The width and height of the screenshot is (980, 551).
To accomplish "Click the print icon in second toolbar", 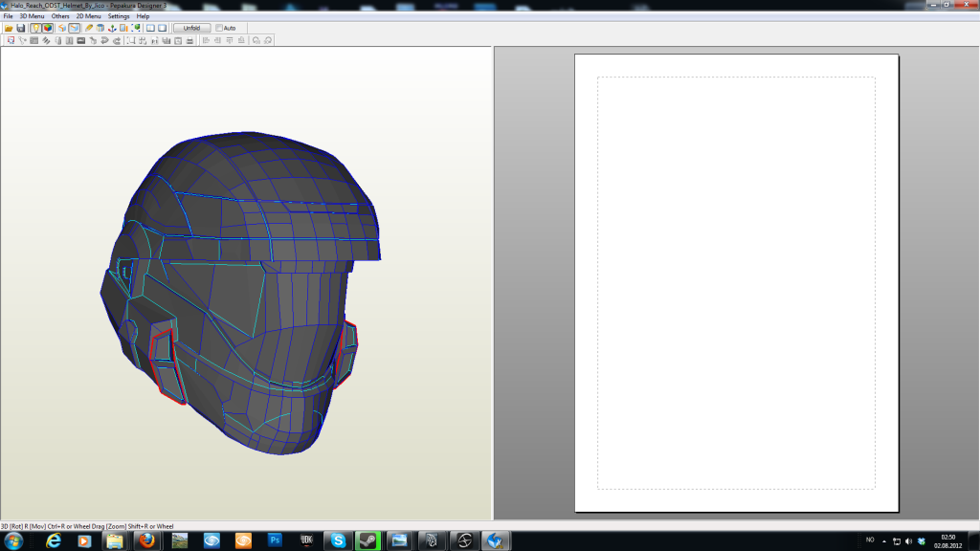I will point(189,40).
